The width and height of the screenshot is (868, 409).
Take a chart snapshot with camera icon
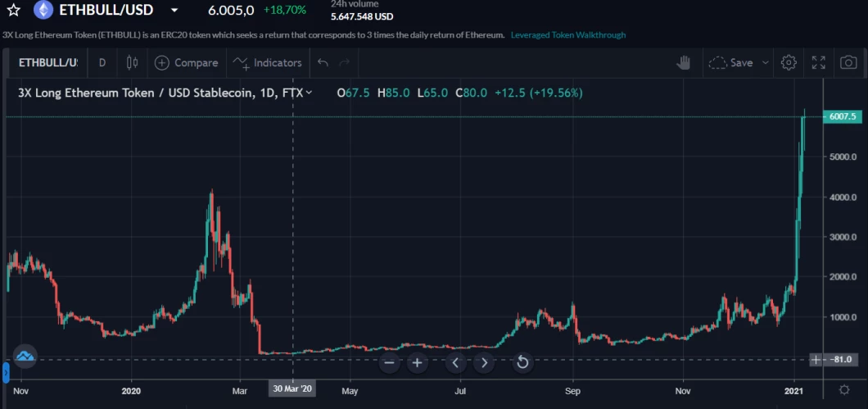coord(849,62)
